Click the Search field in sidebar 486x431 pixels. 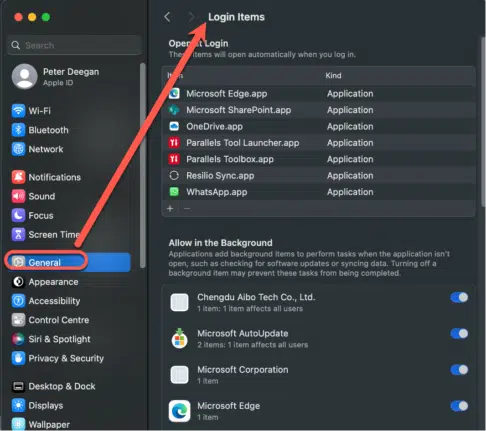point(74,45)
